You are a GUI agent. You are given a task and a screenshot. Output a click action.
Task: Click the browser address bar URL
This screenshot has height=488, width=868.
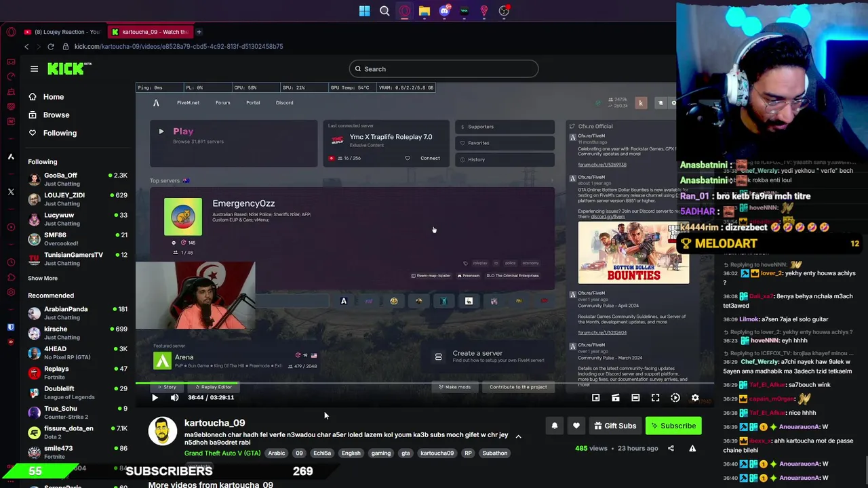click(178, 47)
